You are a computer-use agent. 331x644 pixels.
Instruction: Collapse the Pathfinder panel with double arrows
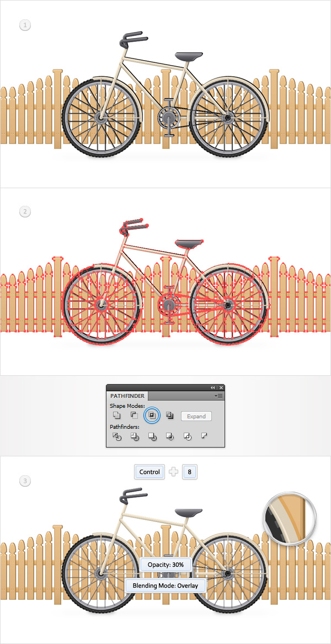click(x=213, y=388)
